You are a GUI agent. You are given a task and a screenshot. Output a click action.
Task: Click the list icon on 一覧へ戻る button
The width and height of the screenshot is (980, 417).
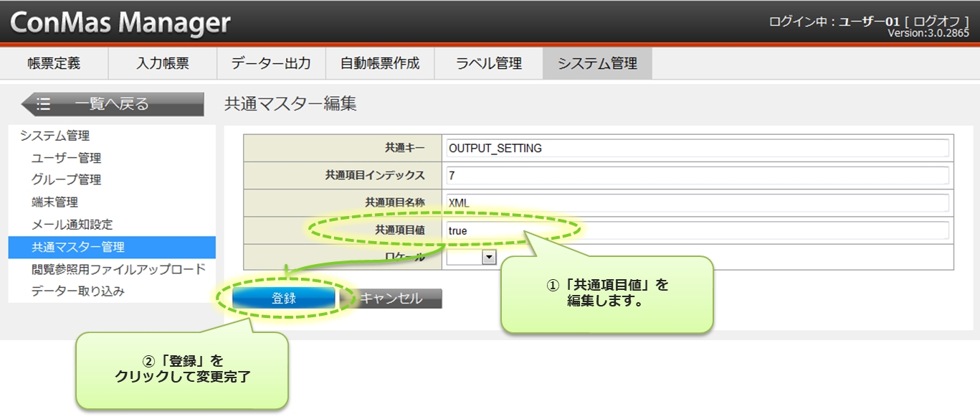(x=44, y=104)
